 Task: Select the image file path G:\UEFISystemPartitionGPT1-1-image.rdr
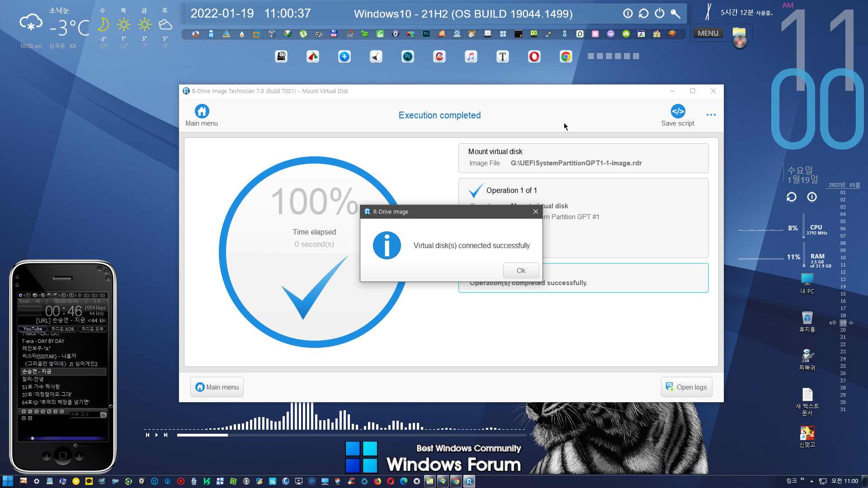pos(576,163)
